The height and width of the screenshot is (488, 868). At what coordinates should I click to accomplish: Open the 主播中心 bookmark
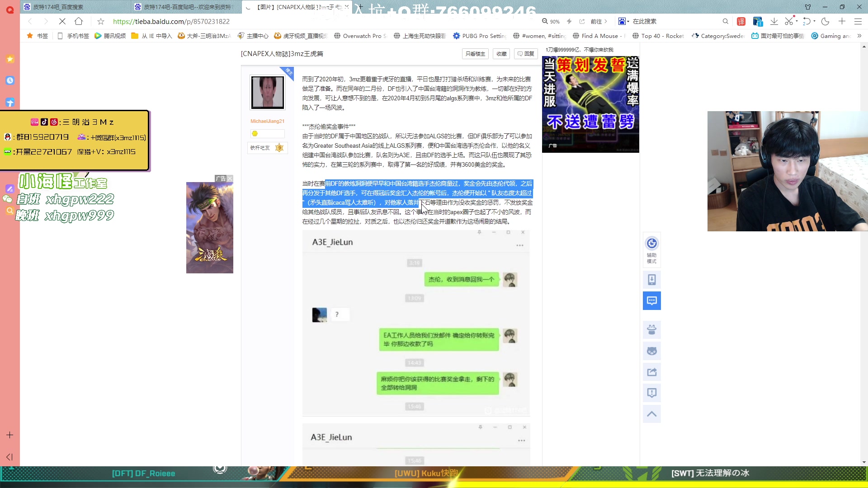point(253,36)
